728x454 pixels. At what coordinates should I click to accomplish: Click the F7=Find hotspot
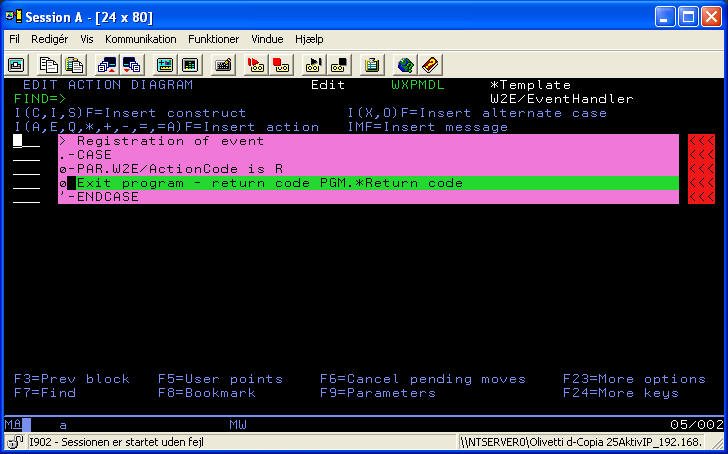[x=45, y=393]
